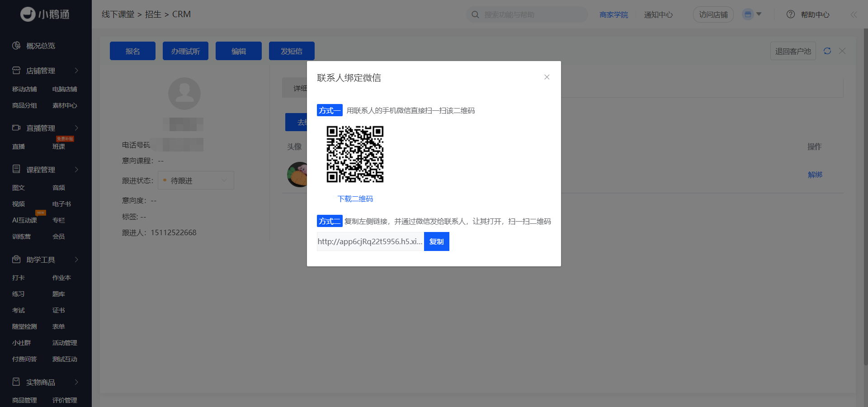The image size is (868, 407).
Task: Expand the 助学工具 section
Action: (x=76, y=260)
